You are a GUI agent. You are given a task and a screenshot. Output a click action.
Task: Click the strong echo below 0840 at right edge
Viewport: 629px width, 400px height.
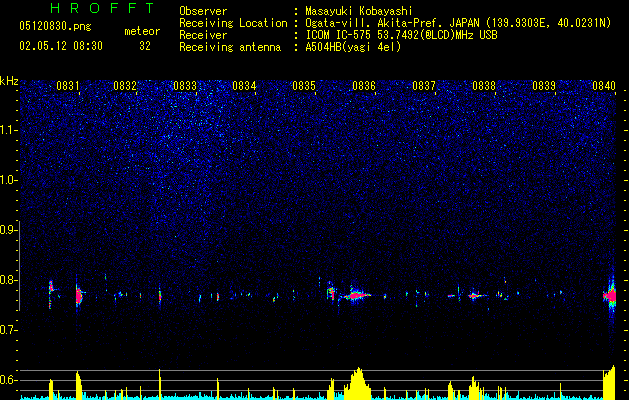(610, 296)
